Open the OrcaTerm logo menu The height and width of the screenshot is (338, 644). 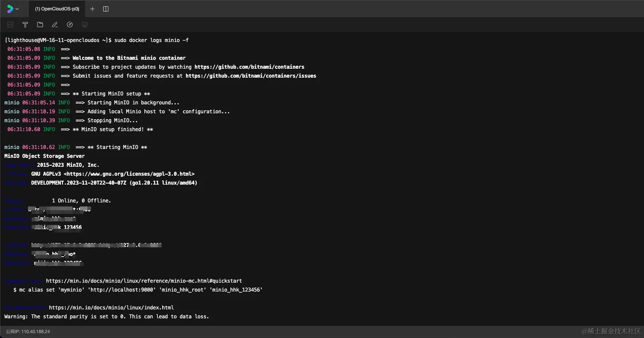point(13,9)
